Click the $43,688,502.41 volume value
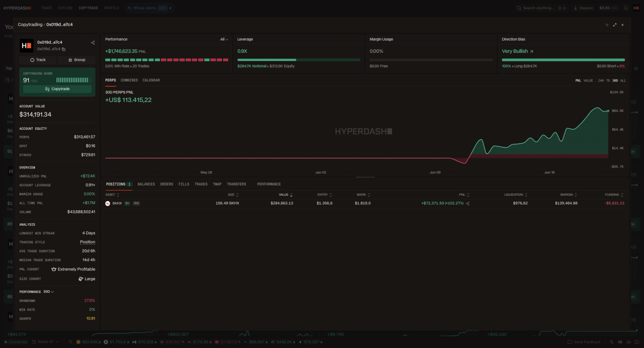The height and width of the screenshot is (348, 644). click(x=81, y=212)
